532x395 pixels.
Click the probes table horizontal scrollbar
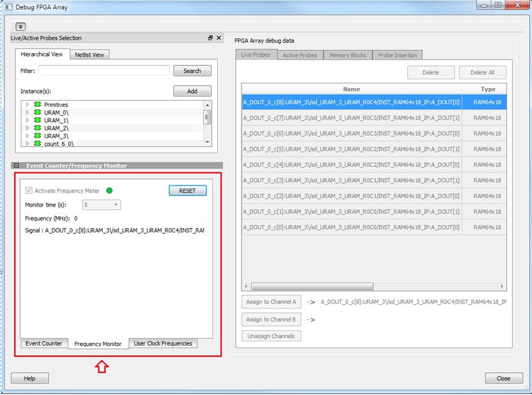tap(312, 286)
